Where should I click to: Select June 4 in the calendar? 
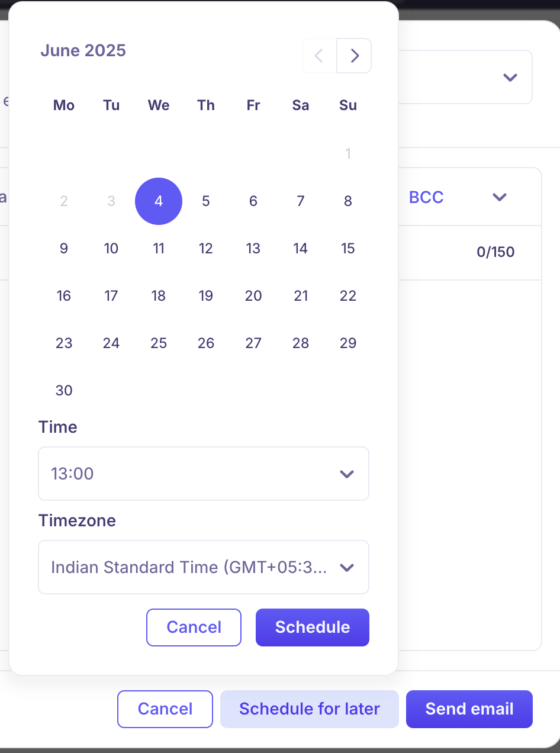(159, 201)
